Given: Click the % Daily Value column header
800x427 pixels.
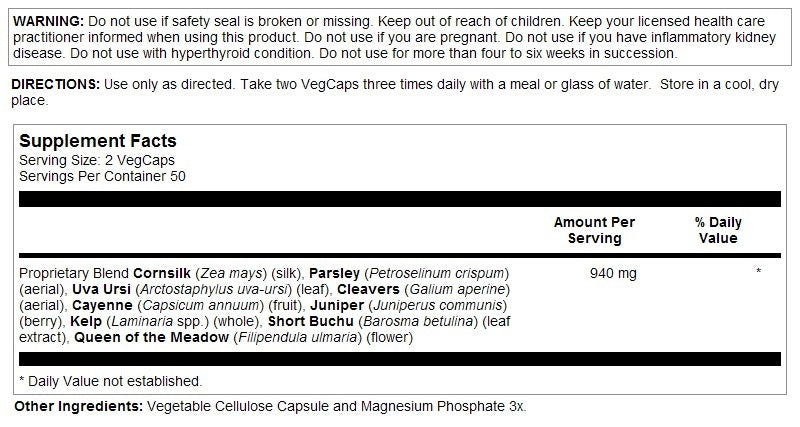Looking at the screenshot, I should (718, 230).
